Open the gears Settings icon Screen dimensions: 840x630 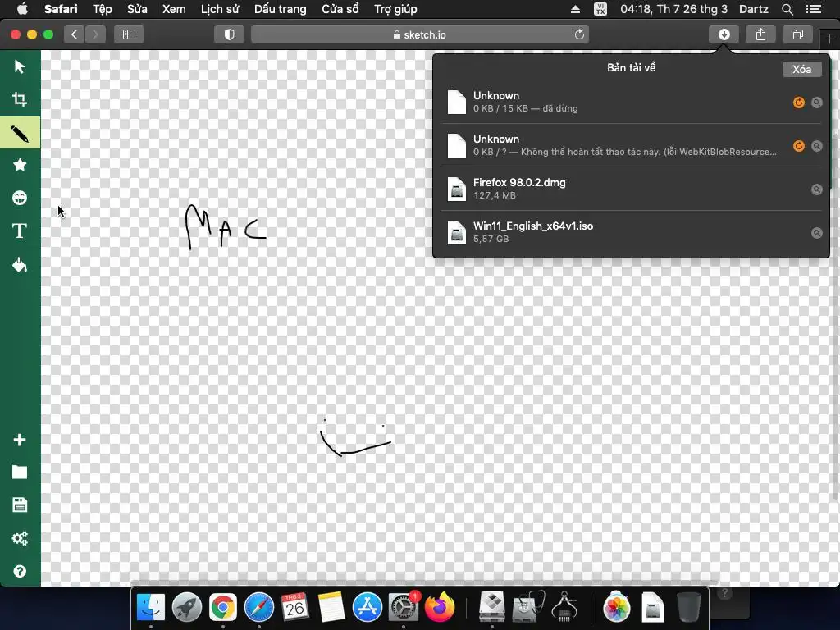20,538
